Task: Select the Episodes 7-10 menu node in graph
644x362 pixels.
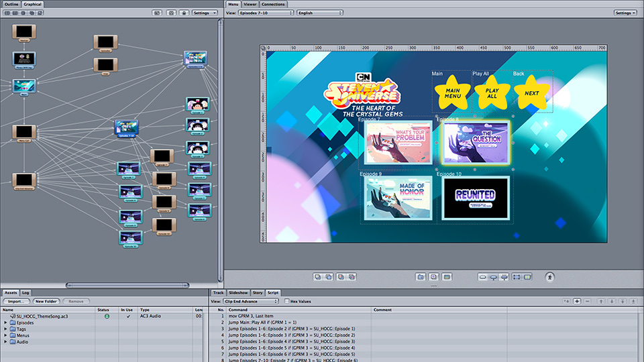Action: tap(127, 129)
